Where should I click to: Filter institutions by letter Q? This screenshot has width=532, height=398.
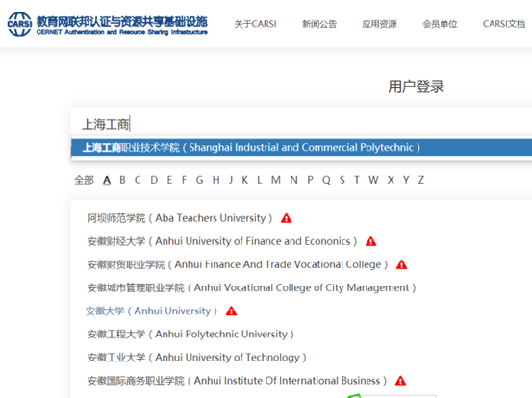point(326,180)
